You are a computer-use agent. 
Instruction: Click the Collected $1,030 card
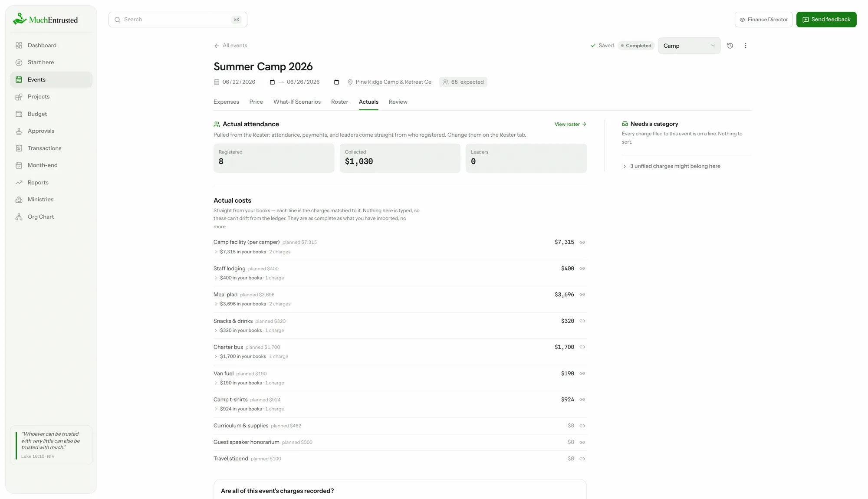click(400, 158)
